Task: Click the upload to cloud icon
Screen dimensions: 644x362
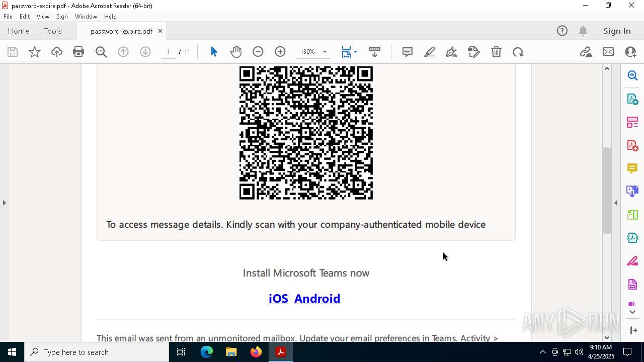Action: (57, 52)
